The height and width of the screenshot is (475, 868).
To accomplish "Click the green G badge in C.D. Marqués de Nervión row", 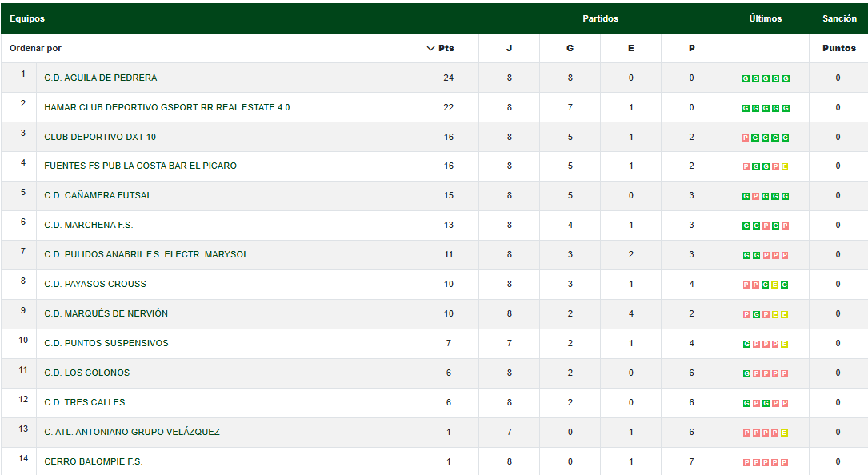I will pos(755,315).
